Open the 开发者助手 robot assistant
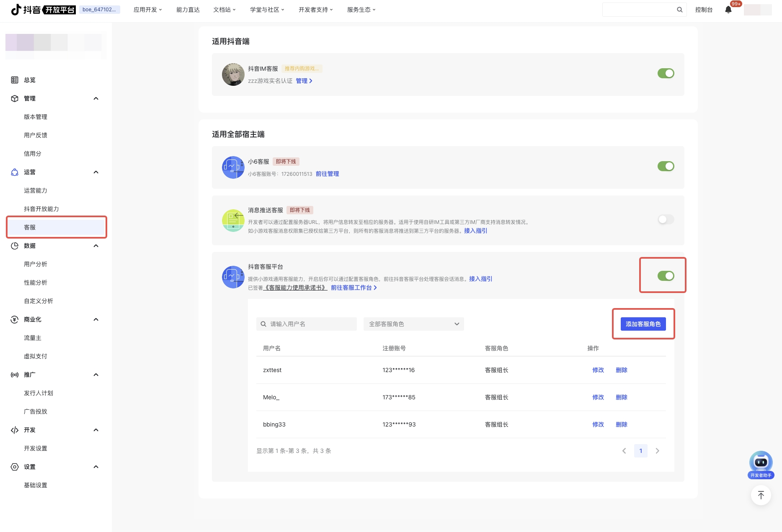 tap(761, 465)
